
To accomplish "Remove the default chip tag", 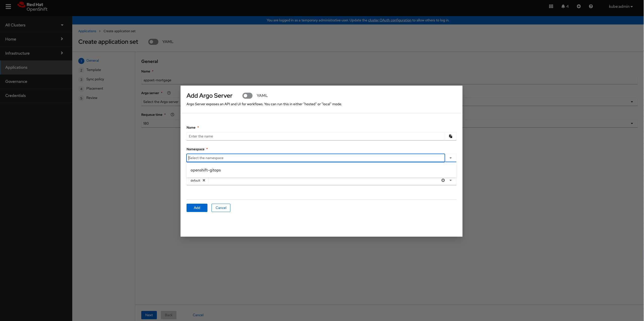I will (x=204, y=180).
